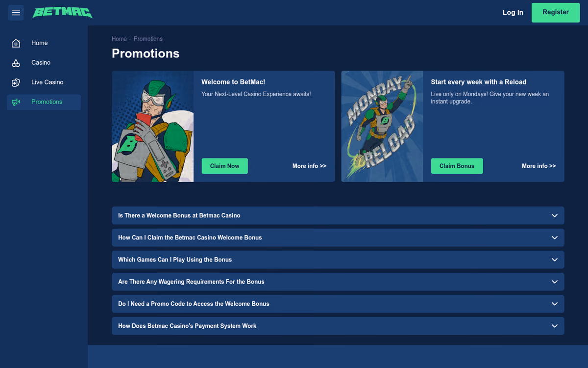Click the Monday Reload promotion image
This screenshot has height=368, width=588.
tap(382, 126)
